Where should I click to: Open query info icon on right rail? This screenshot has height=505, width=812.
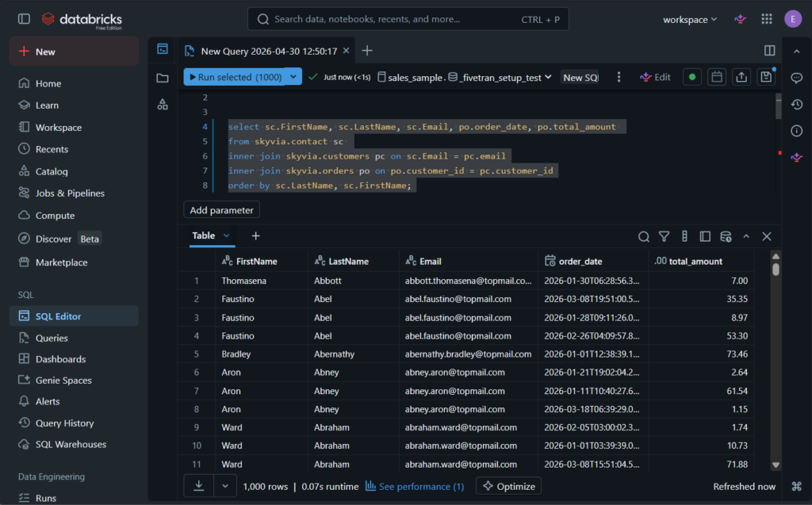coord(796,131)
